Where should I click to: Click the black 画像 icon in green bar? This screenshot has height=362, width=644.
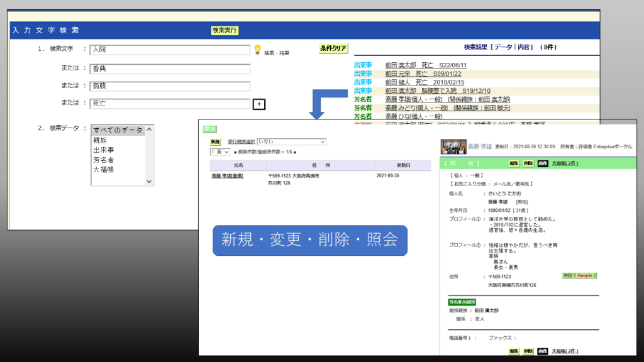pyautogui.click(x=542, y=163)
